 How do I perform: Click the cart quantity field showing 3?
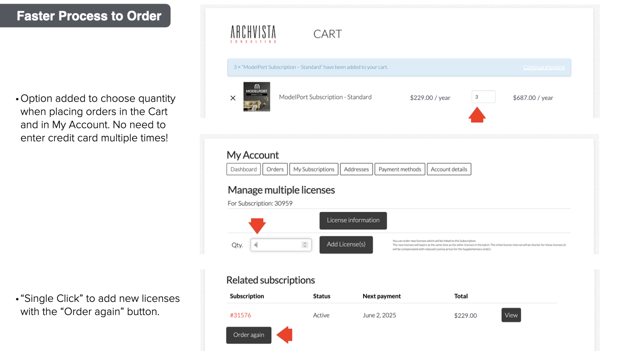484,97
